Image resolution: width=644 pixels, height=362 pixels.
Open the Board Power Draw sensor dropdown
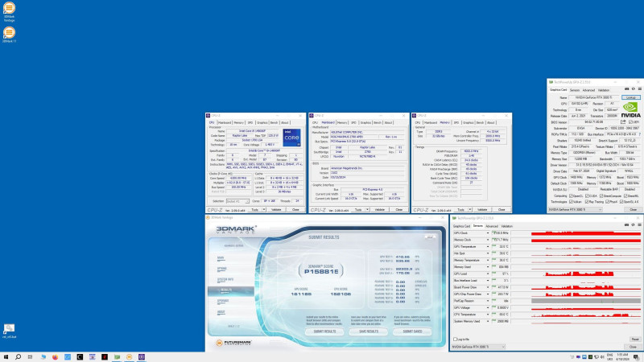point(488,287)
